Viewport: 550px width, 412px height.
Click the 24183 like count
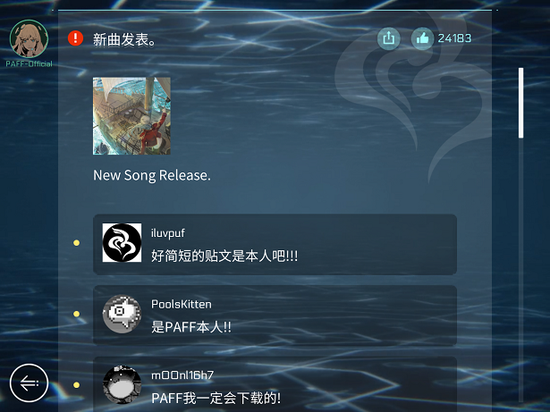455,38
